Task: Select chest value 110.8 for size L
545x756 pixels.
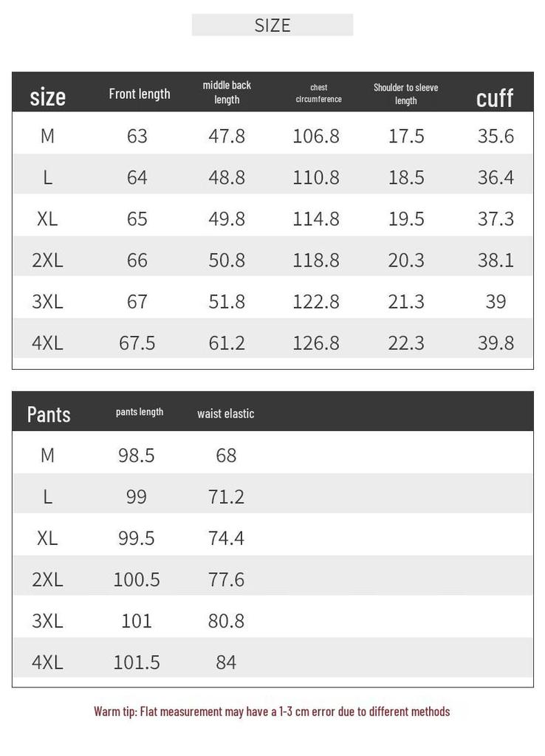Action: 316,177
